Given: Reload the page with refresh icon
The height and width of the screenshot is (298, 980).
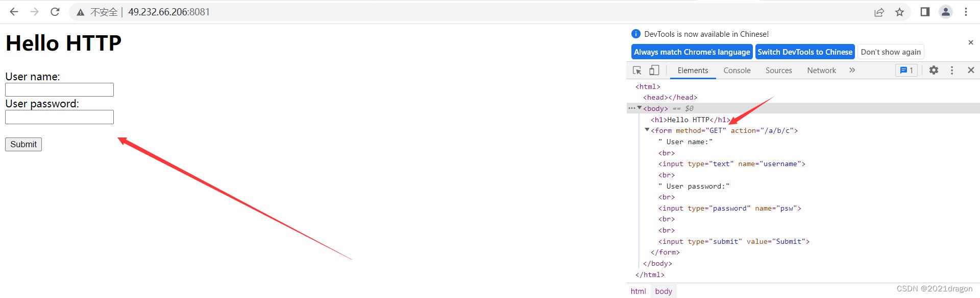Looking at the screenshot, I should (55, 12).
